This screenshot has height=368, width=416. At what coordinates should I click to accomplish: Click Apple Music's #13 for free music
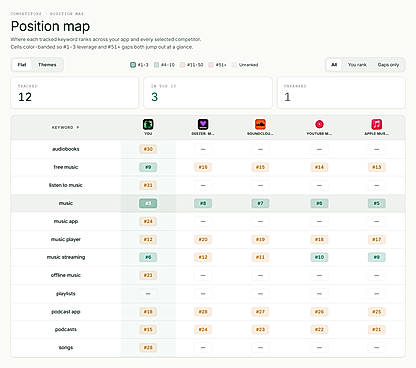point(377,167)
